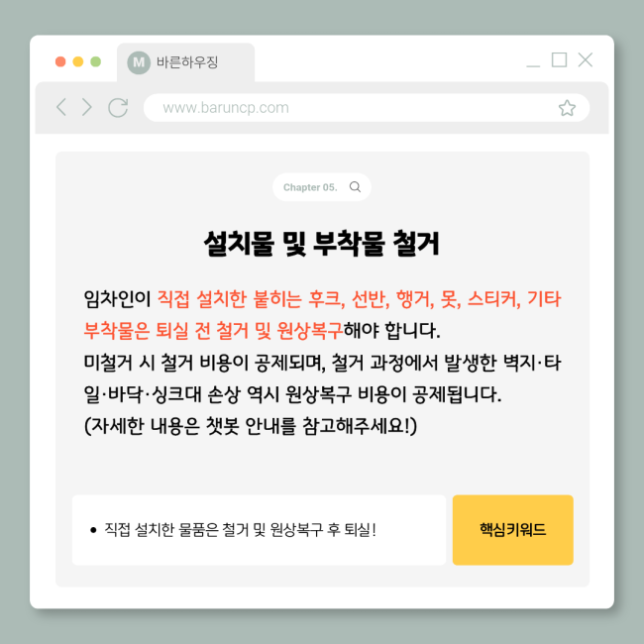Close the window with X icon
644x644 pixels.
pos(585,59)
